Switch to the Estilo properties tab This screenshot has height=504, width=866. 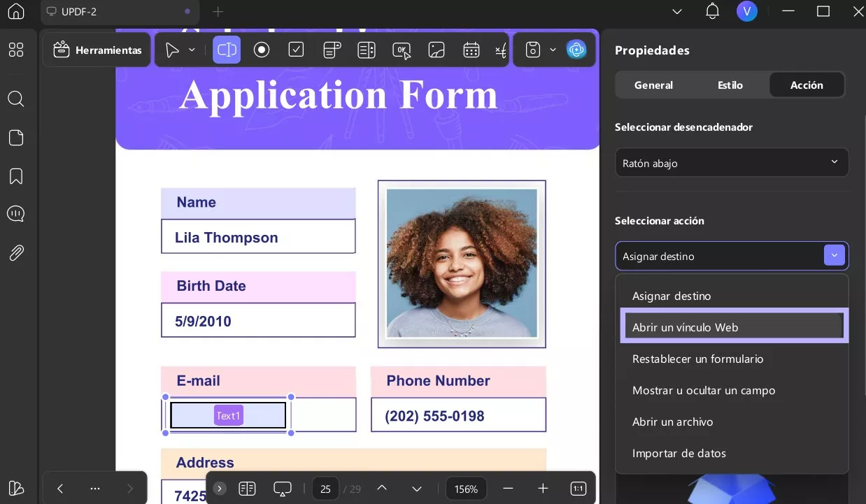(x=730, y=85)
